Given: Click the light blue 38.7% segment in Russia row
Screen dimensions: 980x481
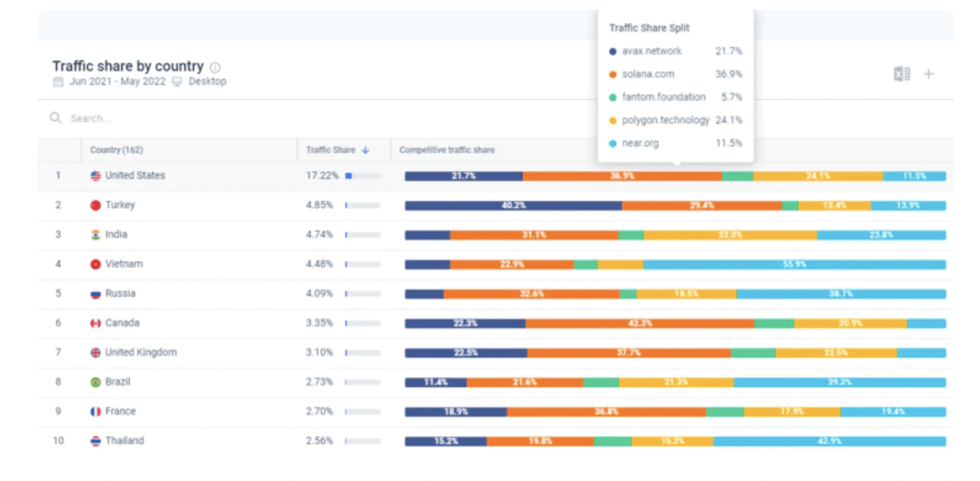Looking at the screenshot, I should coord(841,294).
